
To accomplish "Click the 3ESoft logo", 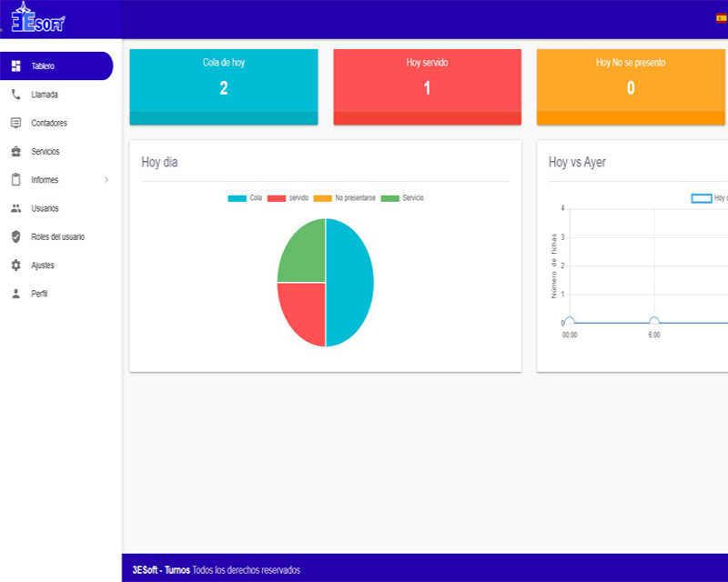I will coord(36,19).
